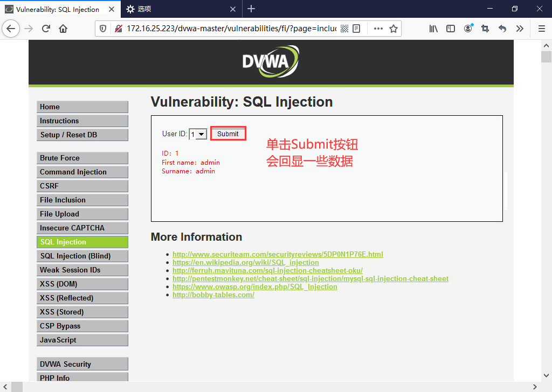
Task: Open the QR code generator icon
Action: [344, 29]
